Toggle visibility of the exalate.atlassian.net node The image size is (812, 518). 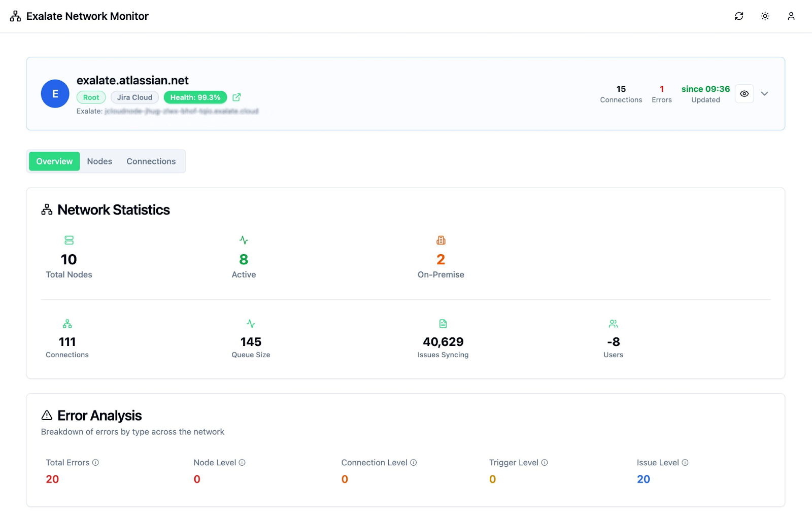tap(744, 93)
